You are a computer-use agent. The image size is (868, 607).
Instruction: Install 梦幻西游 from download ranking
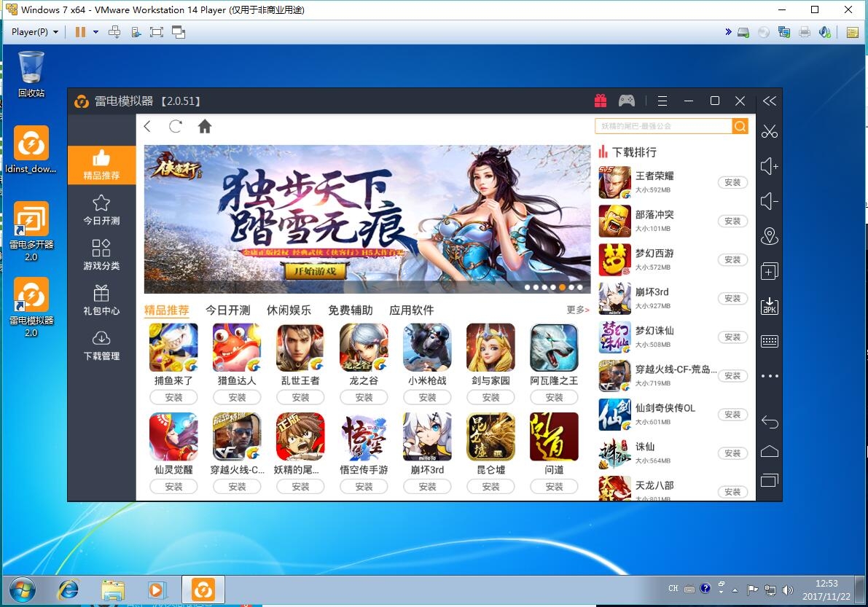pos(732,260)
